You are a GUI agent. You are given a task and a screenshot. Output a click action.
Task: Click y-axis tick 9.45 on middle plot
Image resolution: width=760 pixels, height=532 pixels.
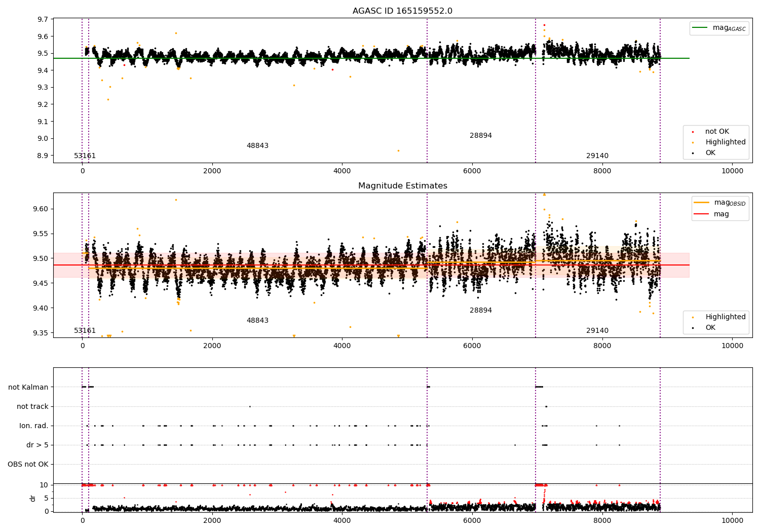click(x=41, y=284)
